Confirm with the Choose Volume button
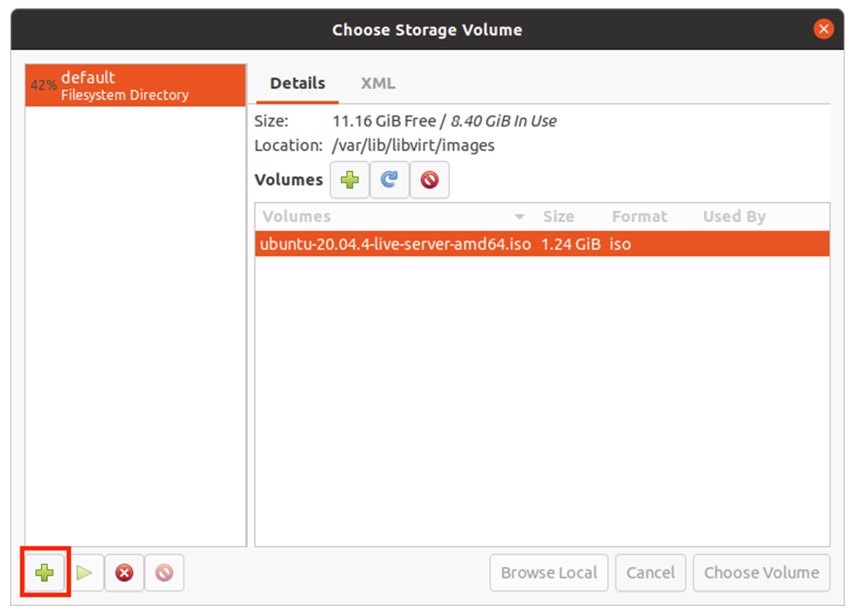 (x=761, y=573)
